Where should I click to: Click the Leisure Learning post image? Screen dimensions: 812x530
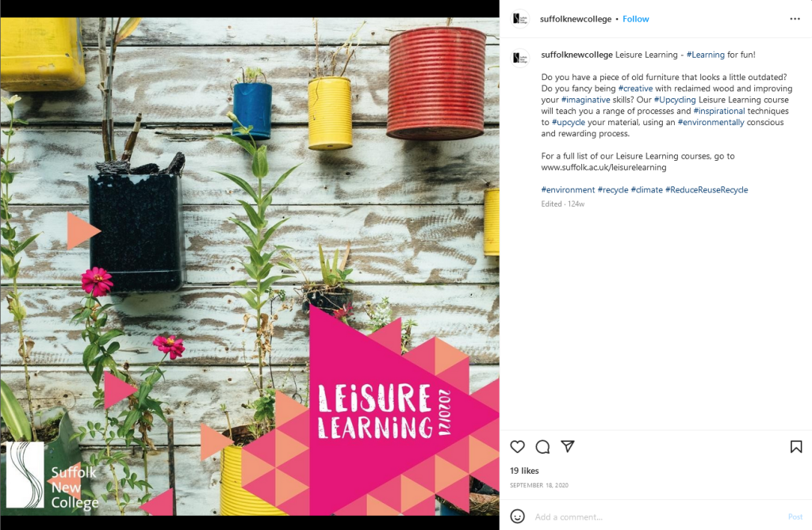coord(250,266)
